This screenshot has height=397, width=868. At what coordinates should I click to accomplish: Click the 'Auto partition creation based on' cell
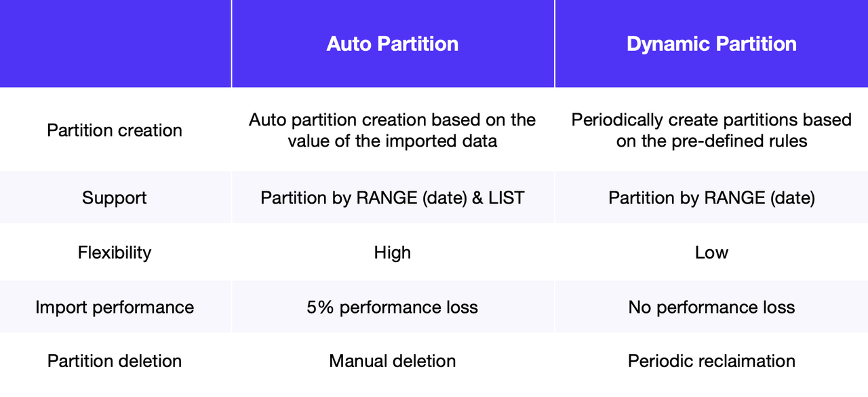click(393, 130)
